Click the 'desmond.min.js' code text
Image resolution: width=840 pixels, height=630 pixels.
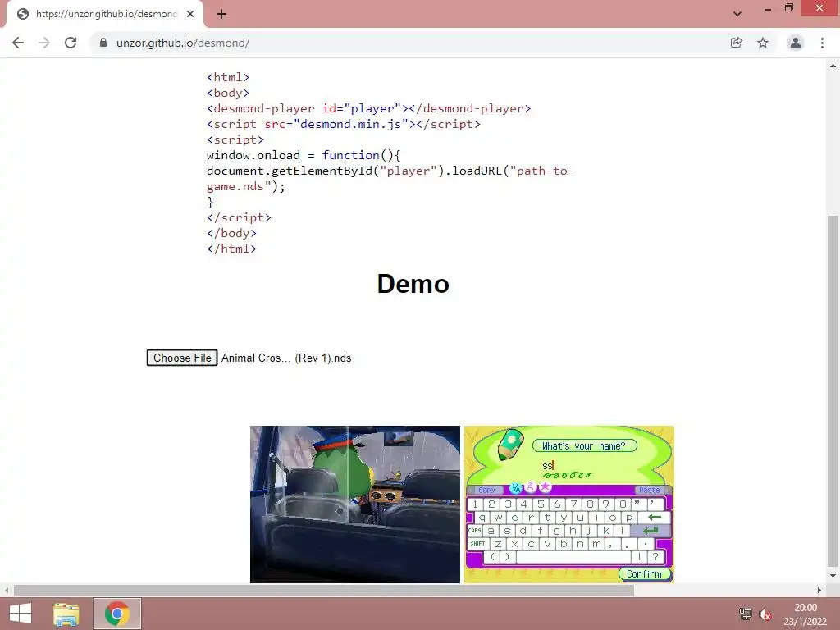pyautogui.click(x=351, y=124)
